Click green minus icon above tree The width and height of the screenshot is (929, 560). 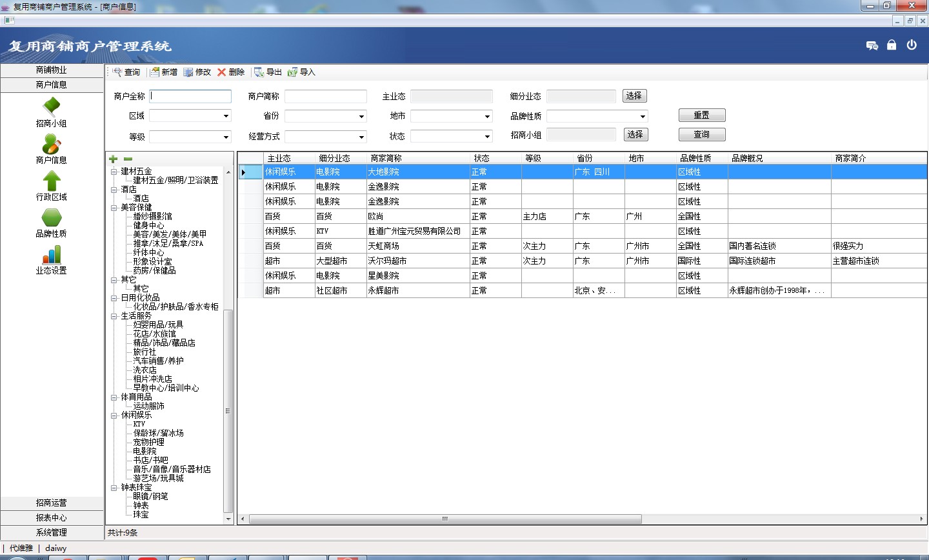coord(128,159)
